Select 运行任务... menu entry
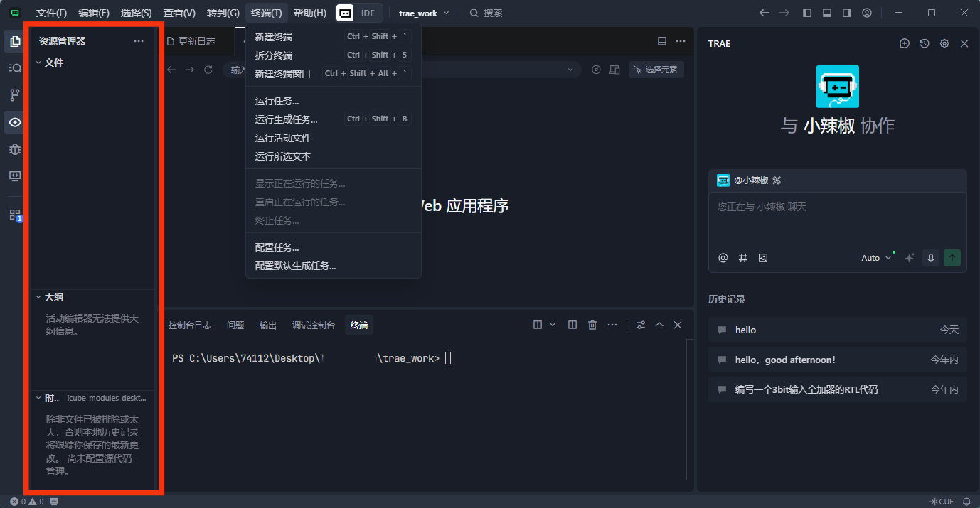Viewport: 980px width, 508px height. click(x=333, y=101)
